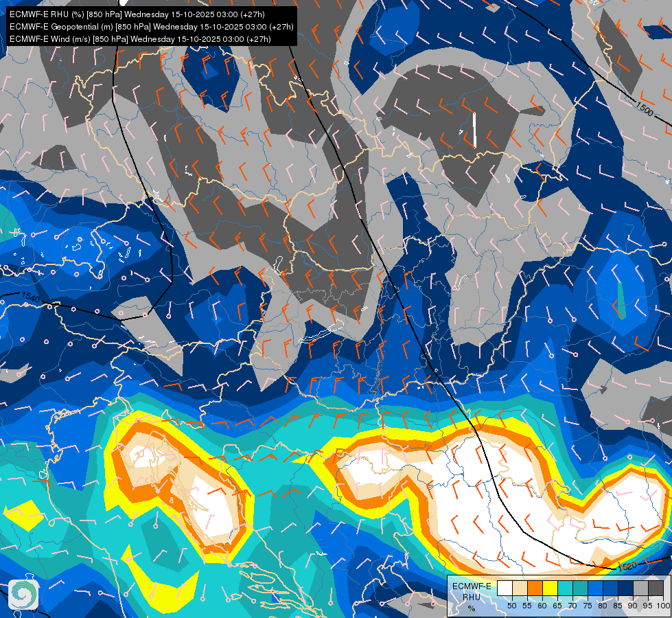This screenshot has height=618, width=672.
Task: Click the legend value 65
Action: click(557, 606)
